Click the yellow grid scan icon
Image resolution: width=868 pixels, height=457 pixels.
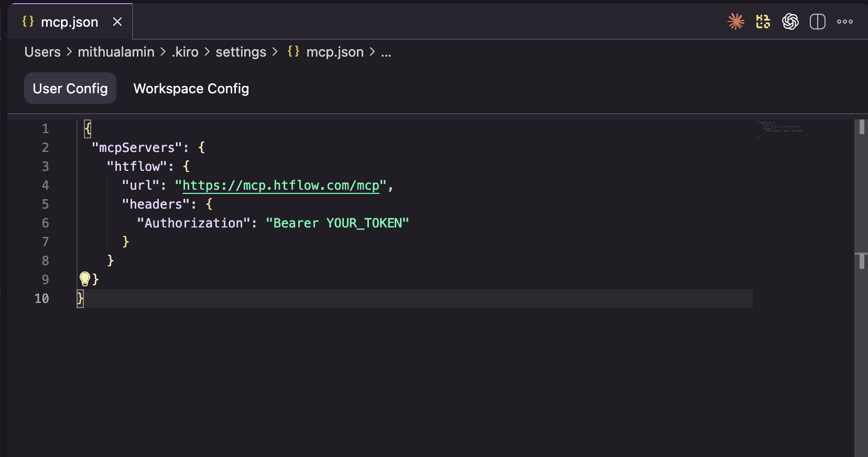point(763,21)
